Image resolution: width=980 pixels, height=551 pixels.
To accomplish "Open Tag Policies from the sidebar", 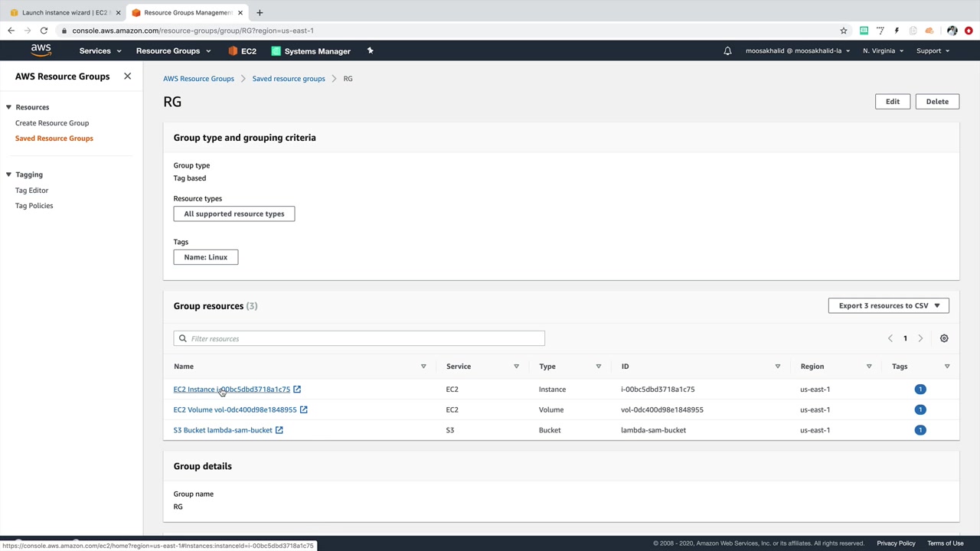I will click(x=34, y=206).
